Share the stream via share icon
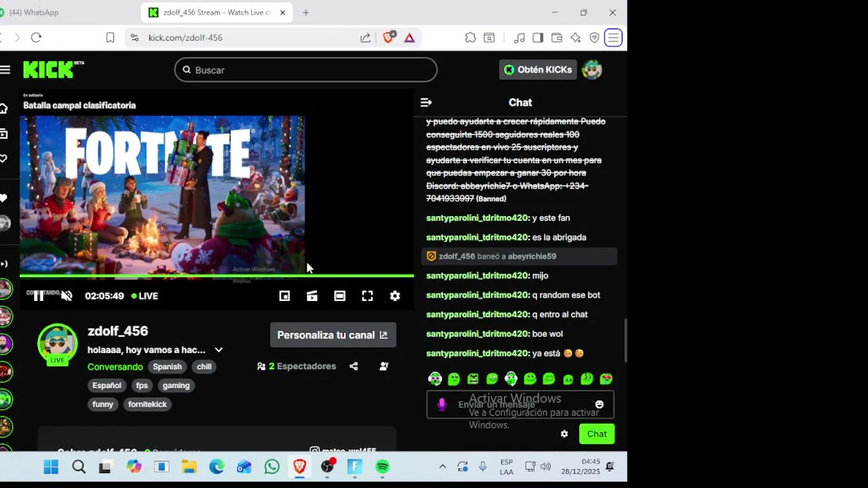This screenshot has width=868, height=488. click(x=353, y=366)
